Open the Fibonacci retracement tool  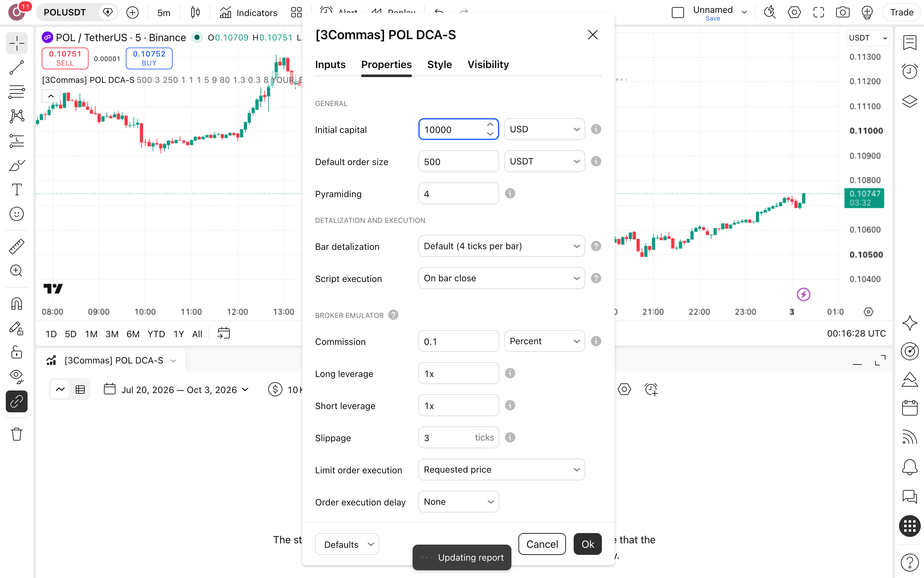(x=16, y=92)
